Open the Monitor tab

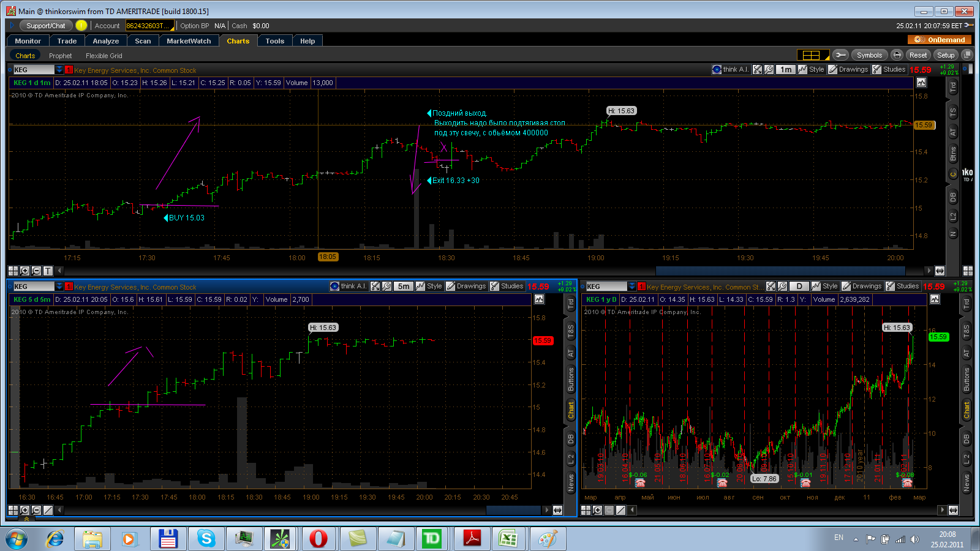pos(28,41)
